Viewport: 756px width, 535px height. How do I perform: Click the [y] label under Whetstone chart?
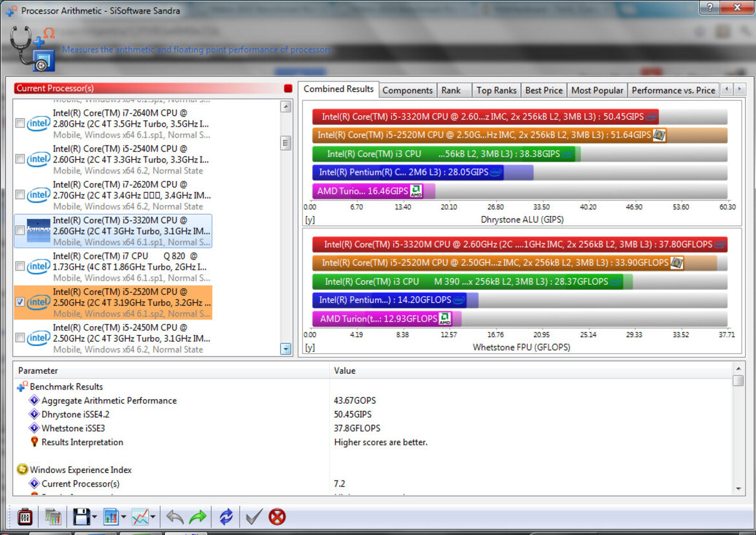[x=310, y=347]
